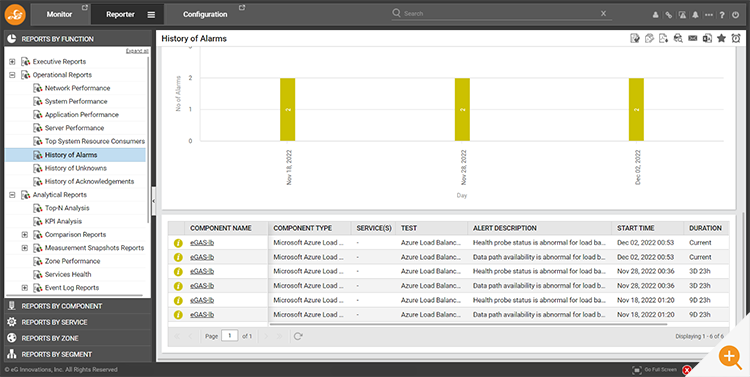Click the eG Innovations orange logo

click(x=15, y=14)
